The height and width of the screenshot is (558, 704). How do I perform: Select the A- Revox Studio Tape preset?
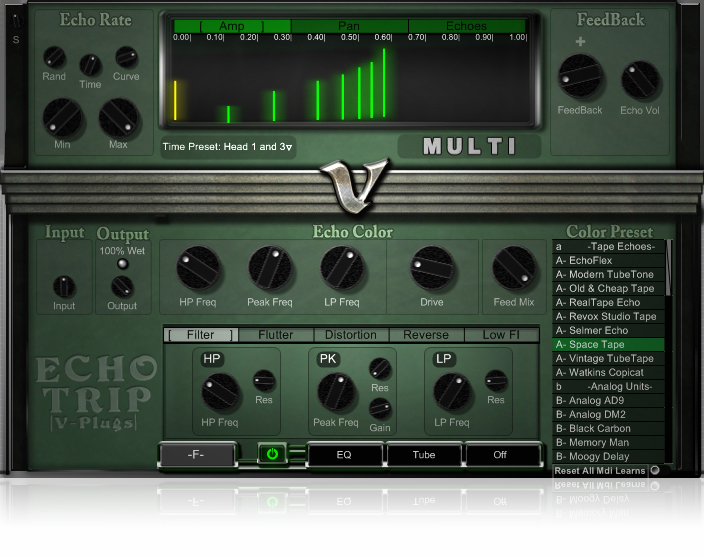pos(608,316)
